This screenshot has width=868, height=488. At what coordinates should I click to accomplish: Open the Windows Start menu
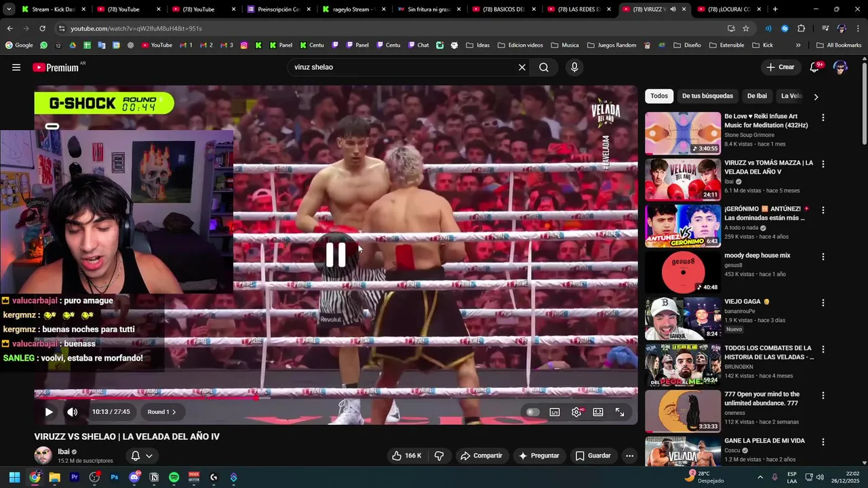[14, 477]
